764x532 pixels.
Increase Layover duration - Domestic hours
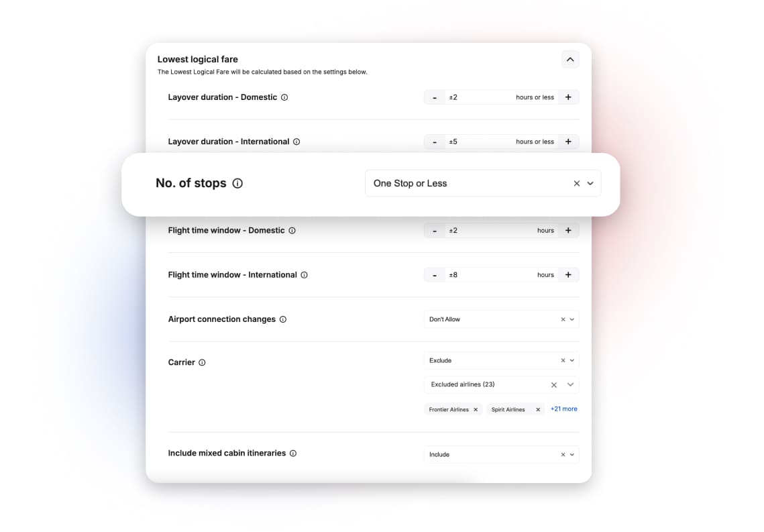pyautogui.click(x=568, y=97)
